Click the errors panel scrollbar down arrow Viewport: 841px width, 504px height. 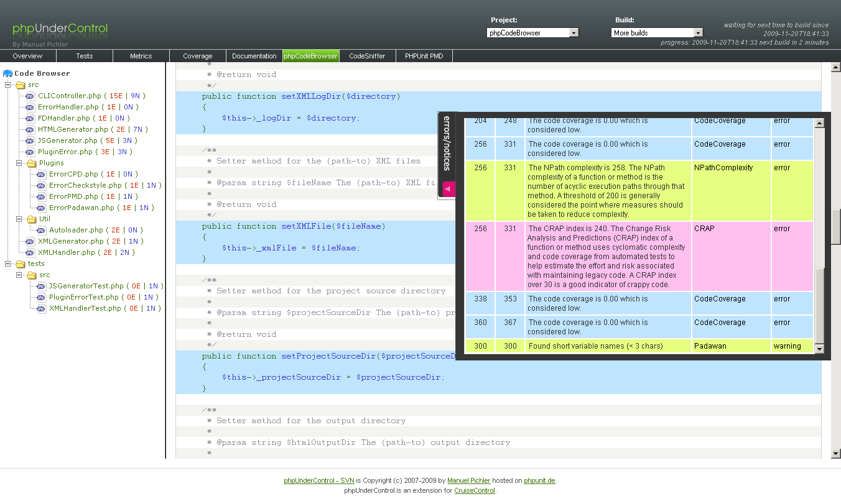[819, 349]
